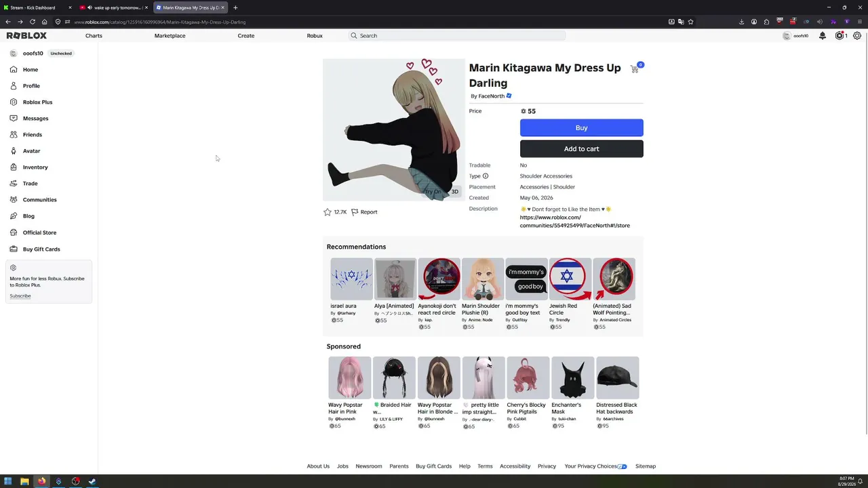Click the blue Buy button
868x488 pixels.
coord(581,128)
